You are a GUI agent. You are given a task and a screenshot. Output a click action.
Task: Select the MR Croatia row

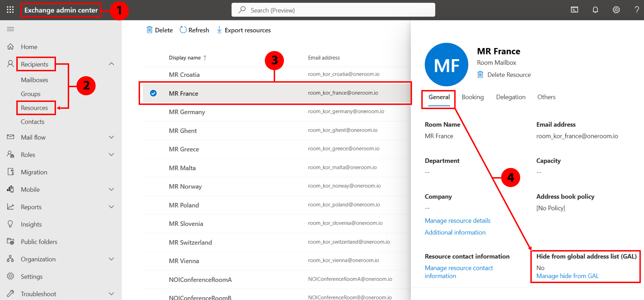pos(276,74)
